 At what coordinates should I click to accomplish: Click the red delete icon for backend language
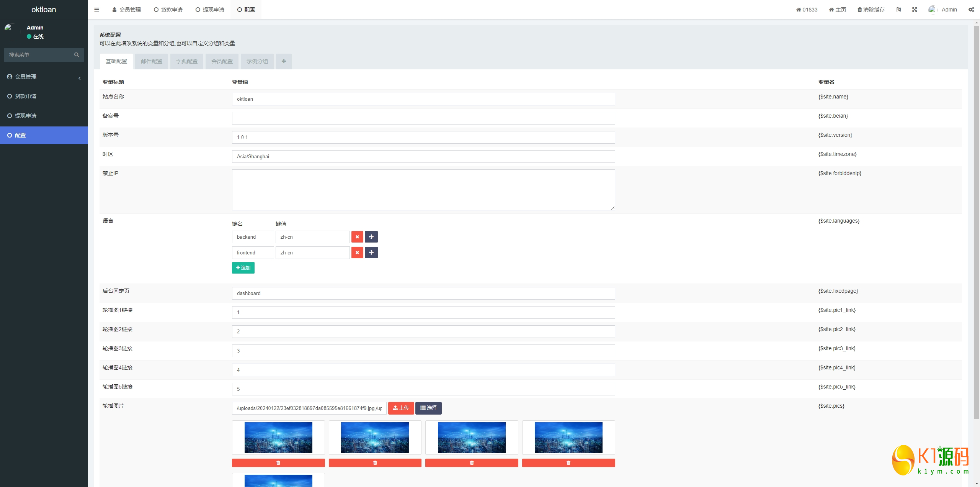pyautogui.click(x=356, y=237)
